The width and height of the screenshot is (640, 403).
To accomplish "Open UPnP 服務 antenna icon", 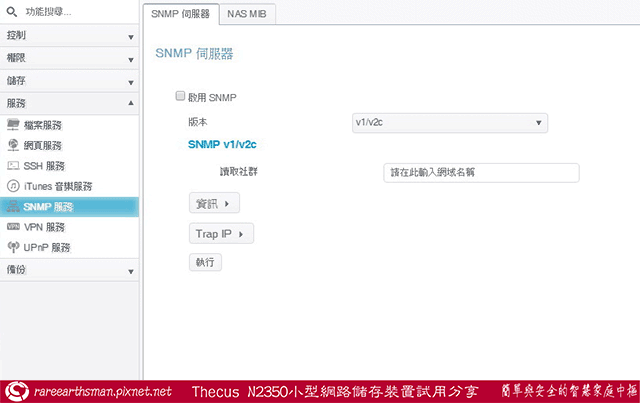I will click(14, 247).
